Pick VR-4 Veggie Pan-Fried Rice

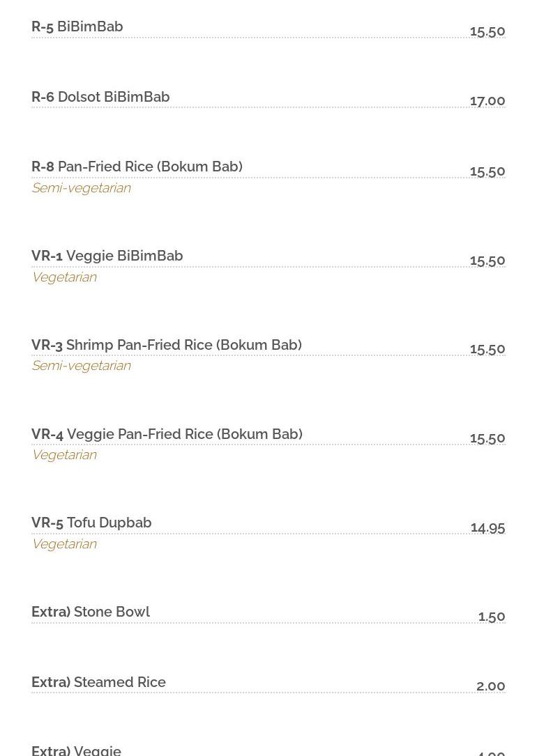(x=167, y=434)
